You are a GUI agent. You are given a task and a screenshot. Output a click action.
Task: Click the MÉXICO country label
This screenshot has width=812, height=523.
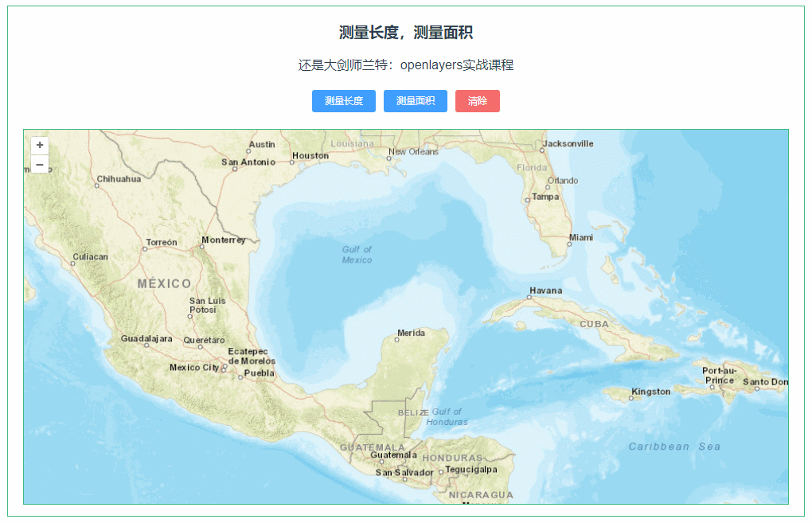[164, 283]
